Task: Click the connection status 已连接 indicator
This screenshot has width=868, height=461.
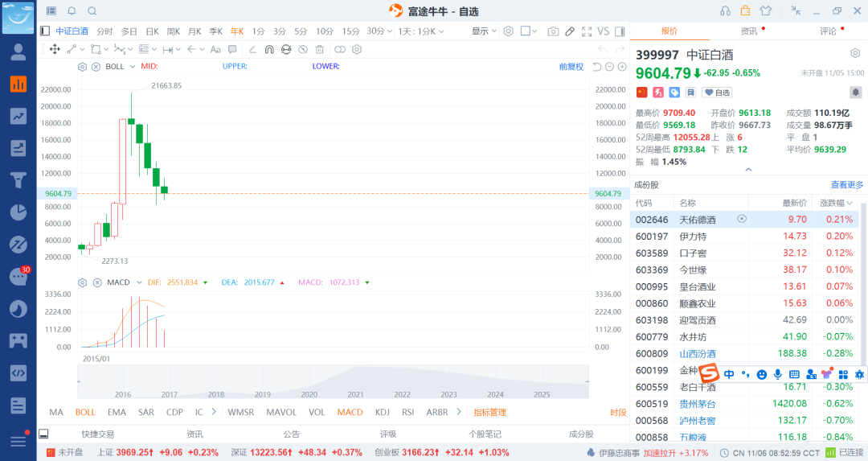Action: coord(845,453)
